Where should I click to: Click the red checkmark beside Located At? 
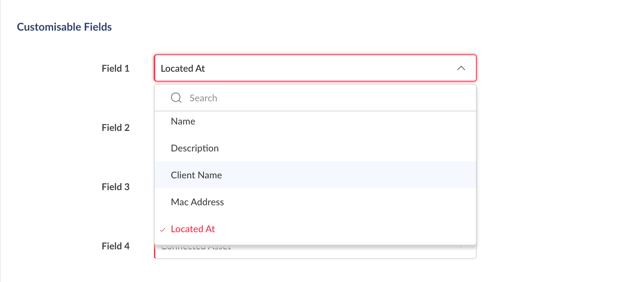point(163,230)
